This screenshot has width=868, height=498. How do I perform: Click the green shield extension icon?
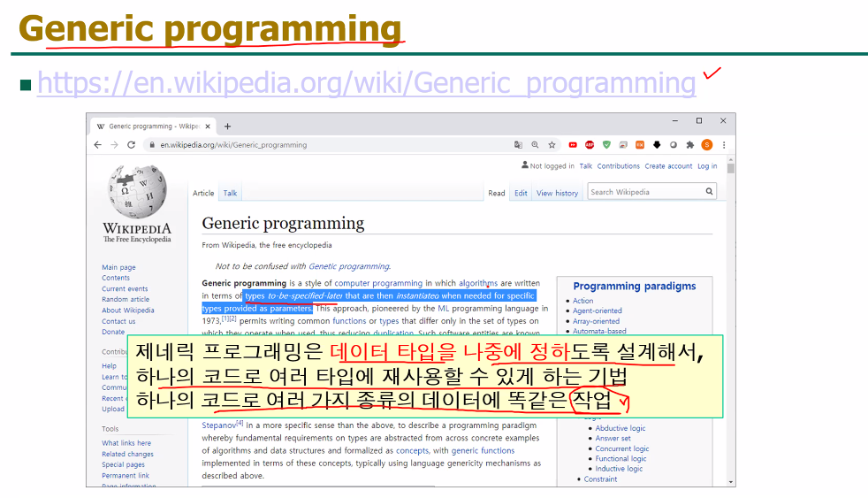[606, 144]
